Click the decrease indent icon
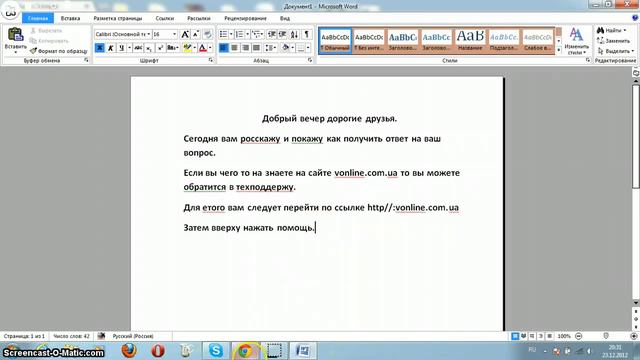Screen dimensions: 640x360 (x=272, y=34)
